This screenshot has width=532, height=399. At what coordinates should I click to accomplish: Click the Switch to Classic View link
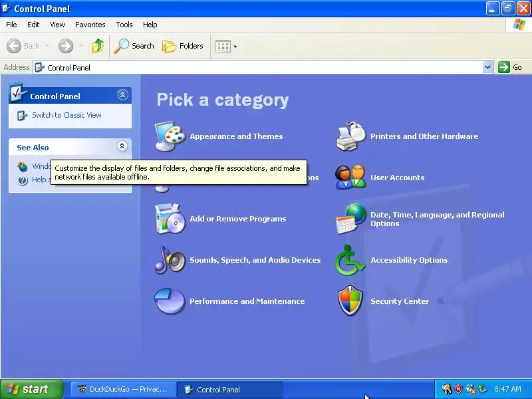point(66,115)
